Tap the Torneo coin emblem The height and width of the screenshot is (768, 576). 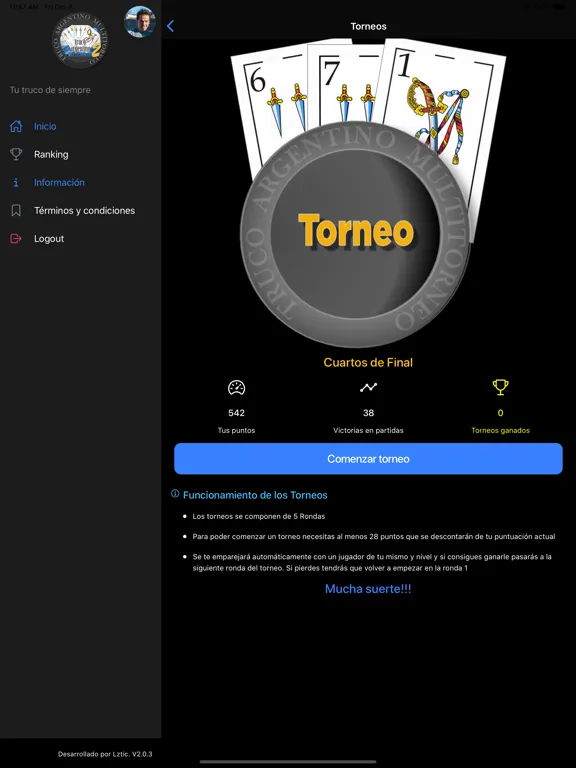pos(356,234)
